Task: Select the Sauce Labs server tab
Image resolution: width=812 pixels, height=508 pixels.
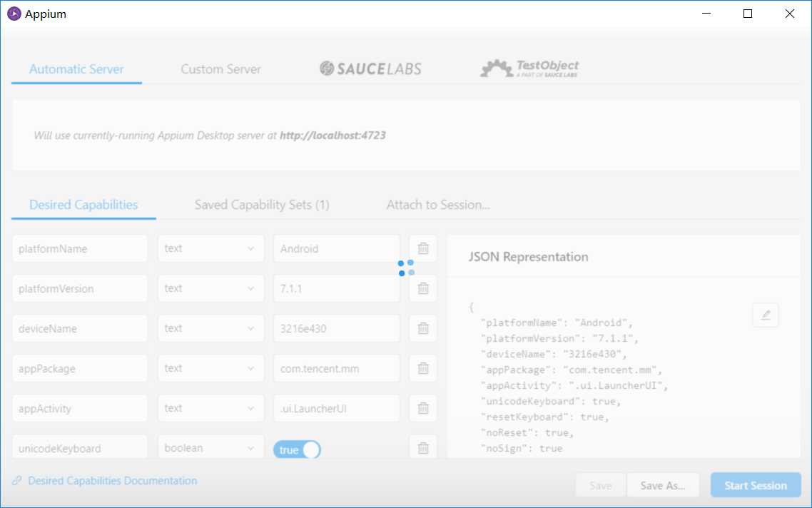Action: coord(370,68)
